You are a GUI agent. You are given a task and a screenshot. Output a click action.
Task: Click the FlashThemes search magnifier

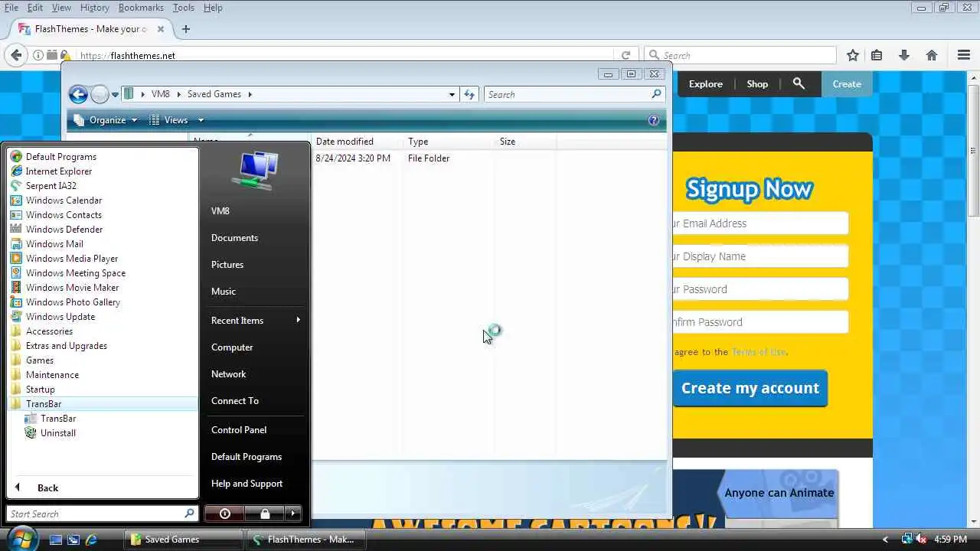(799, 83)
